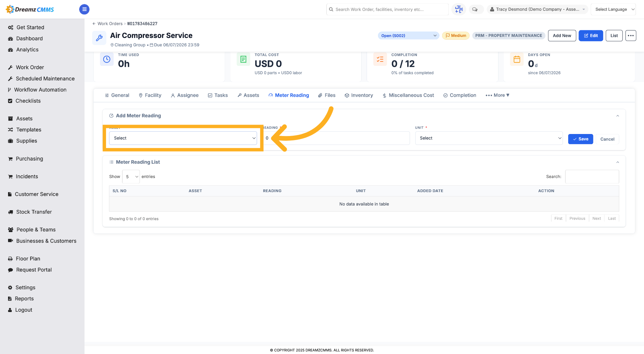Viewport: 644px width, 354px height.
Task: Open the chat messages icon
Action: click(475, 9)
